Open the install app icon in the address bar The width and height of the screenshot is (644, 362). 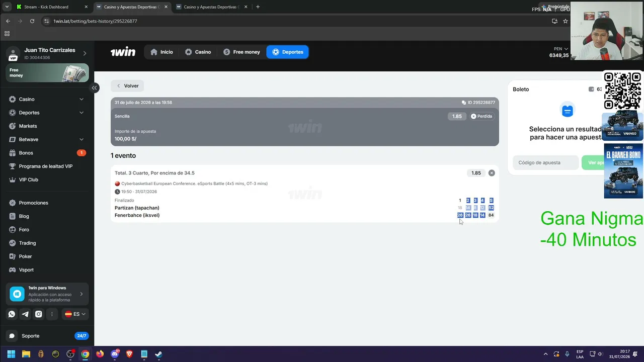click(554, 21)
